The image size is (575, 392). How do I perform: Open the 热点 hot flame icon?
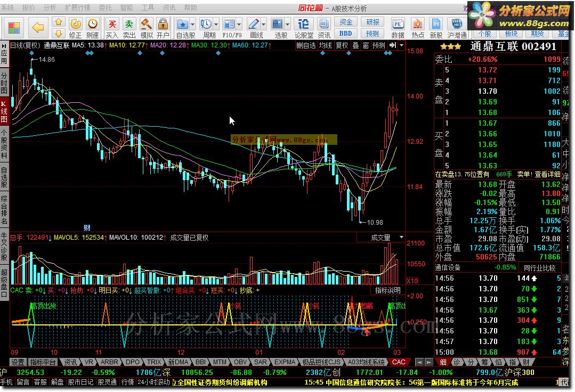(x=417, y=24)
